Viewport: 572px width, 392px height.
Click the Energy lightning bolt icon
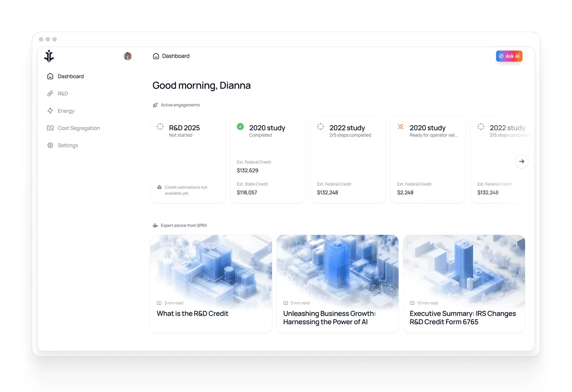pyautogui.click(x=50, y=111)
